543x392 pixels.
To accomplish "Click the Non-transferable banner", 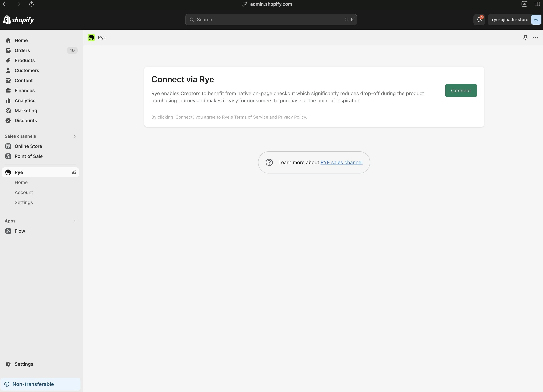I will tap(40, 384).
